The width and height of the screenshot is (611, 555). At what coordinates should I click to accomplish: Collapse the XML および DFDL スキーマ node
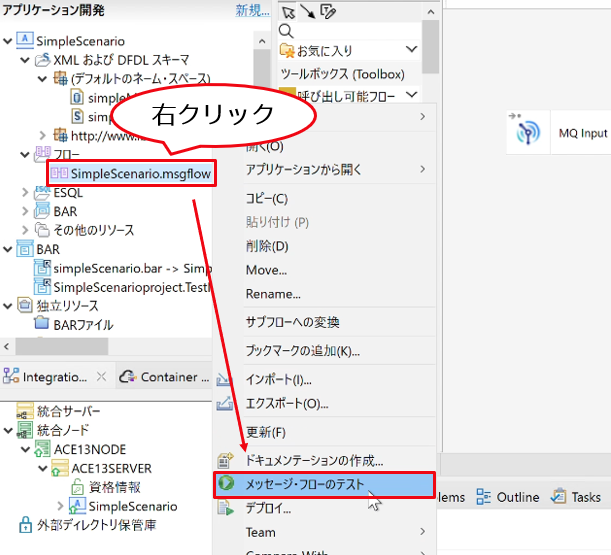point(25,60)
